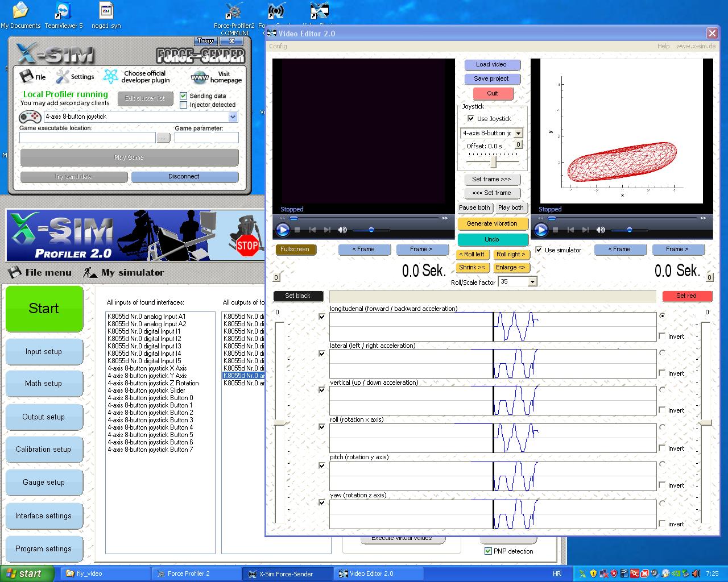The image size is (728, 582).
Task: Click next track on right simulator player
Action: pyautogui.click(x=585, y=230)
